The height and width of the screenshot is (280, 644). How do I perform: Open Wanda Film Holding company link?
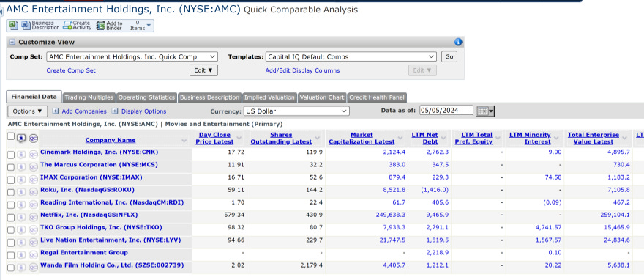click(x=112, y=265)
